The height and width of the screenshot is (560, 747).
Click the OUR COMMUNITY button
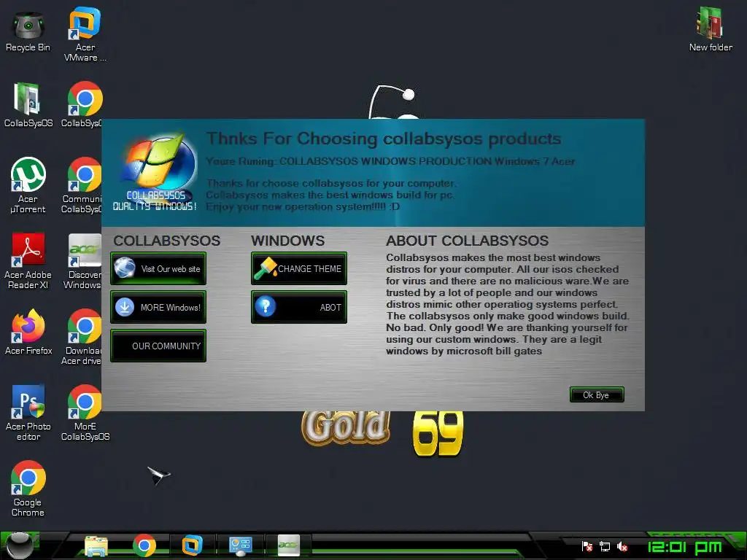click(x=158, y=346)
